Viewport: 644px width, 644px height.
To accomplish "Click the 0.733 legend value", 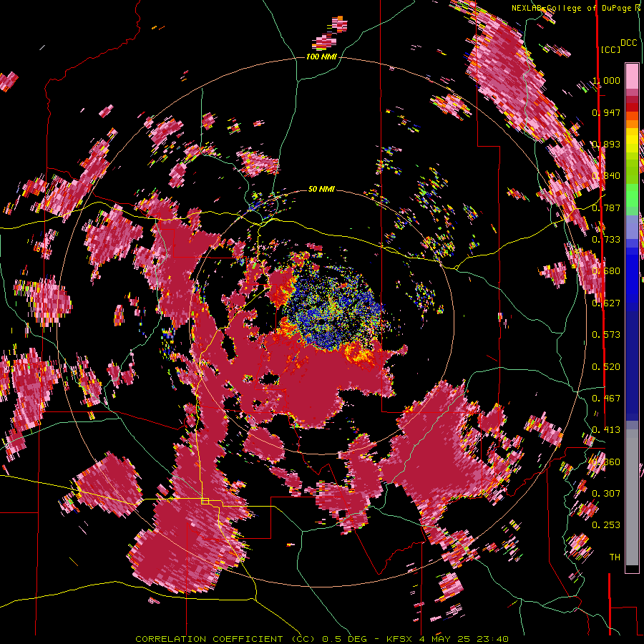I will tap(606, 240).
